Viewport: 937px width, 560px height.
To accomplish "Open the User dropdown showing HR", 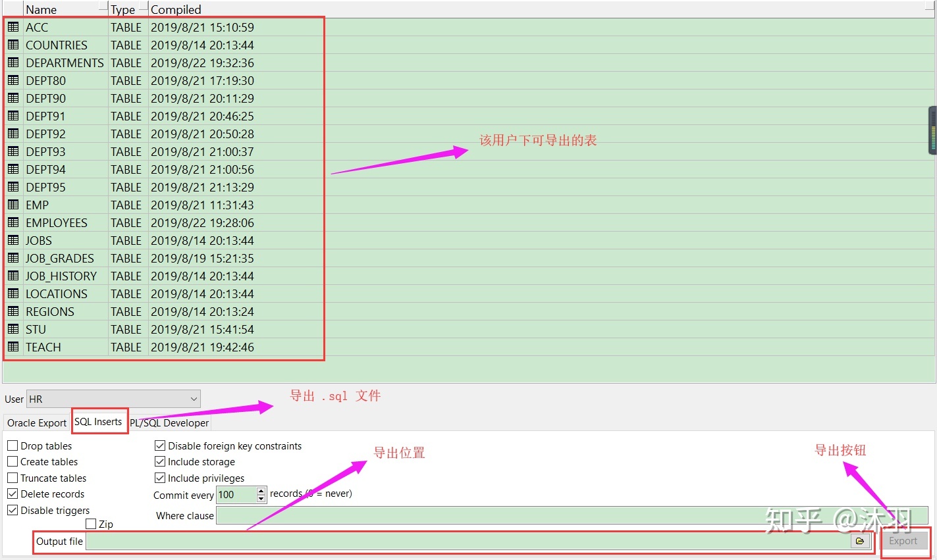I will 114,399.
